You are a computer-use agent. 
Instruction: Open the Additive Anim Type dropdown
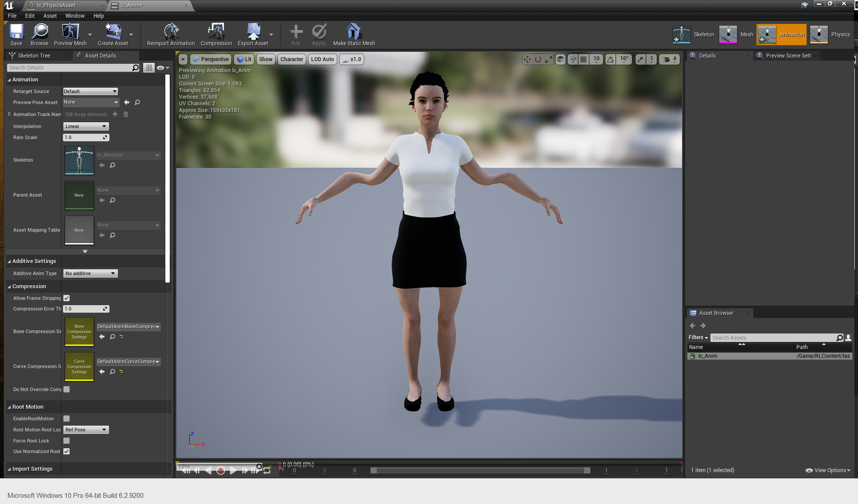coord(90,273)
